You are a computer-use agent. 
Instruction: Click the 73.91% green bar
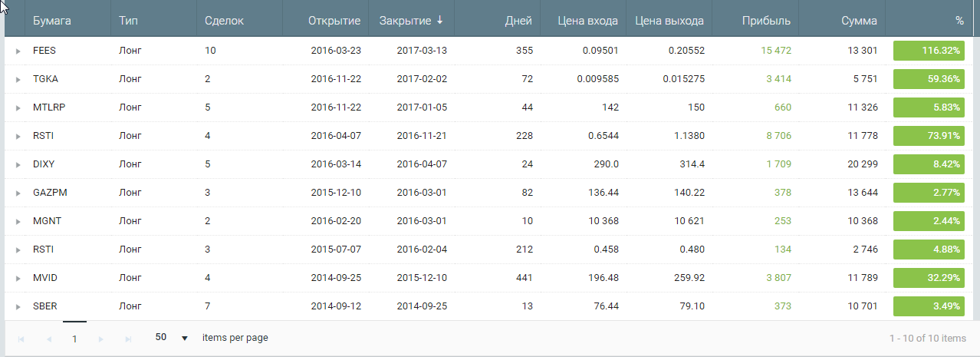tap(929, 136)
